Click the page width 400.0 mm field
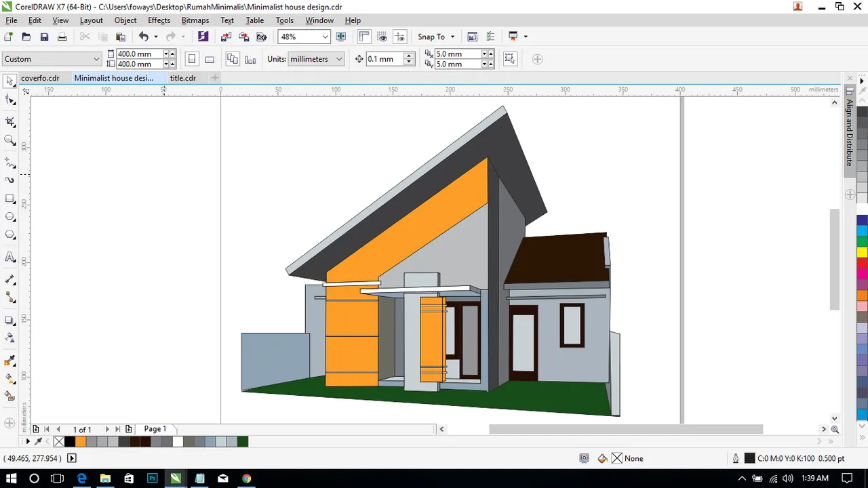The image size is (868, 488). pos(139,54)
